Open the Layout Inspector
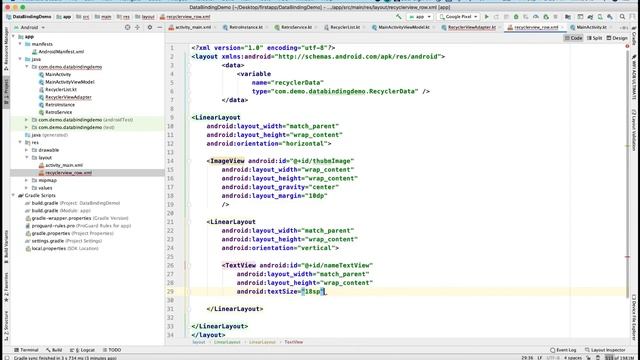640x360 pixels. [x=605, y=350]
